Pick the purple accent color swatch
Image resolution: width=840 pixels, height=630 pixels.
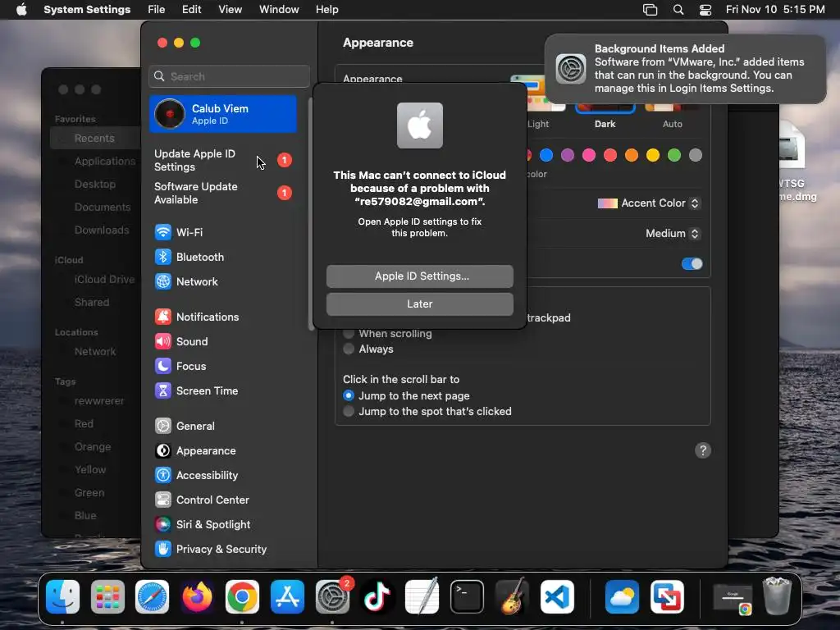tap(568, 155)
